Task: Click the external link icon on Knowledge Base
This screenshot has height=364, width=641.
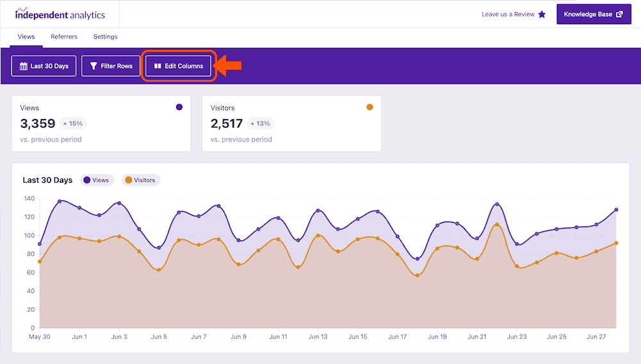Action: pos(619,14)
